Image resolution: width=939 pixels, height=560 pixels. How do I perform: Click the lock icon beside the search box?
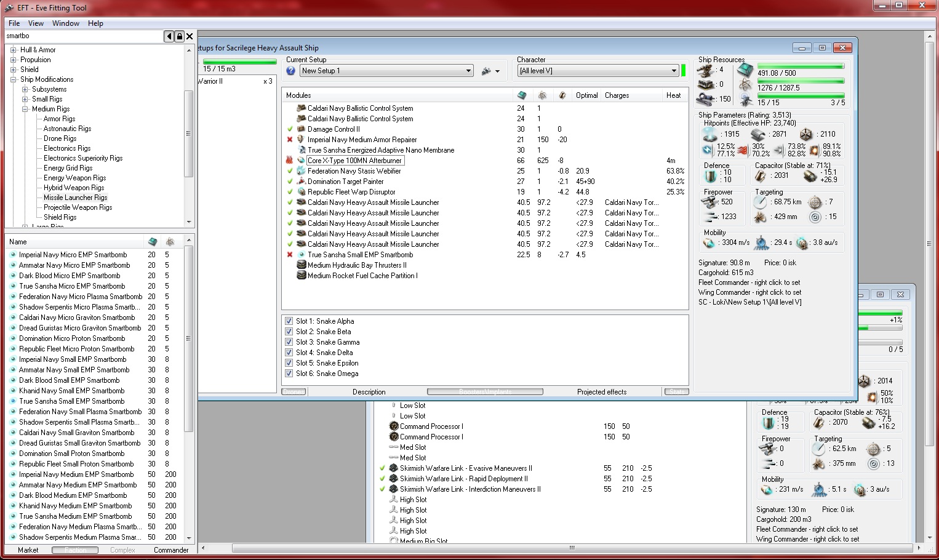coord(179,36)
